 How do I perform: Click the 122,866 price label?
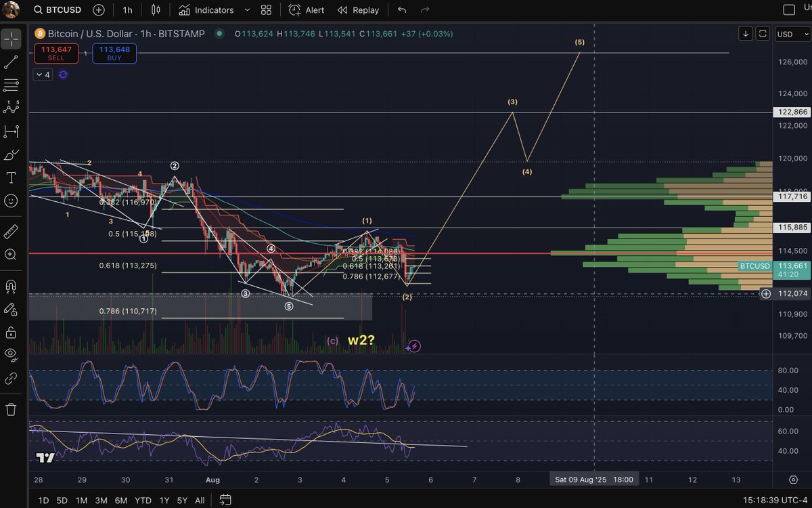791,112
